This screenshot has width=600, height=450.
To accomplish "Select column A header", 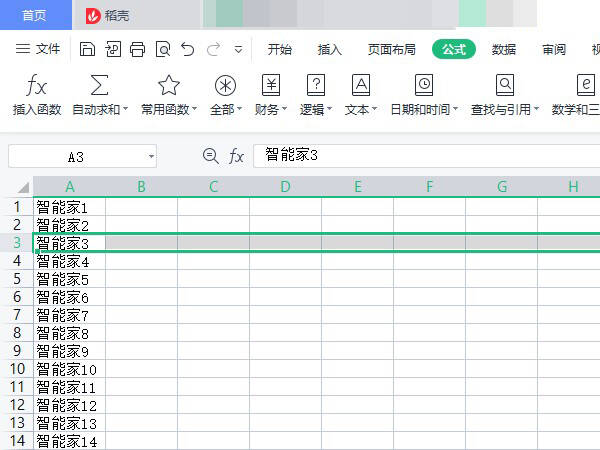I will [69, 187].
